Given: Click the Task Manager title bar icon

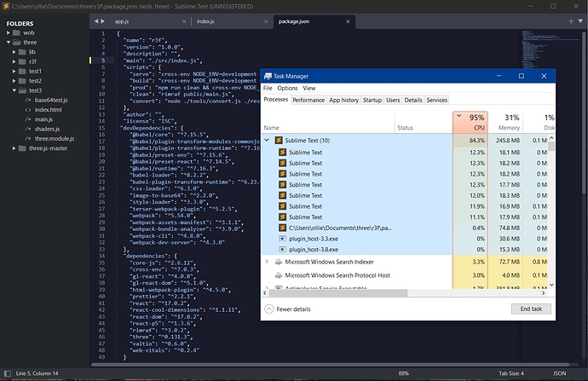Looking at the screenshot, I should 268,76.
